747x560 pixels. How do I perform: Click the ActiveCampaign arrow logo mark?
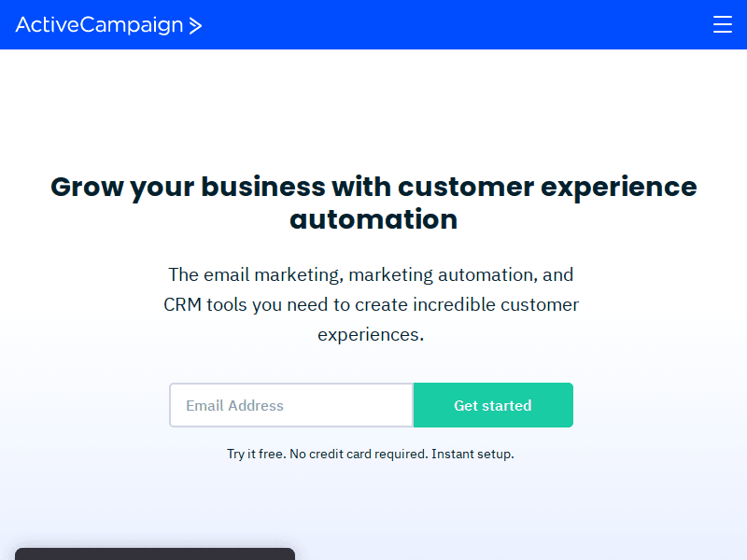(x=196, y=25)
